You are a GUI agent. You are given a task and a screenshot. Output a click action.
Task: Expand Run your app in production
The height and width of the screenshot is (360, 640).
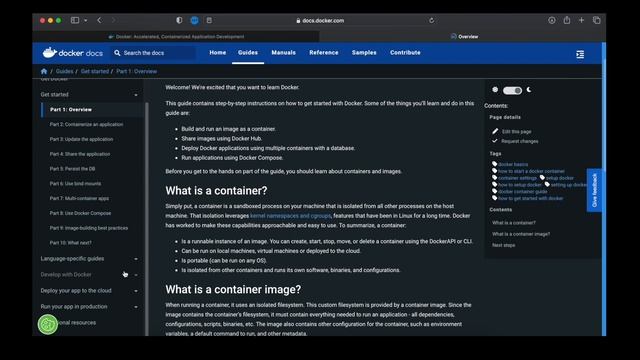pyautogui.click(x=136, y=307)
